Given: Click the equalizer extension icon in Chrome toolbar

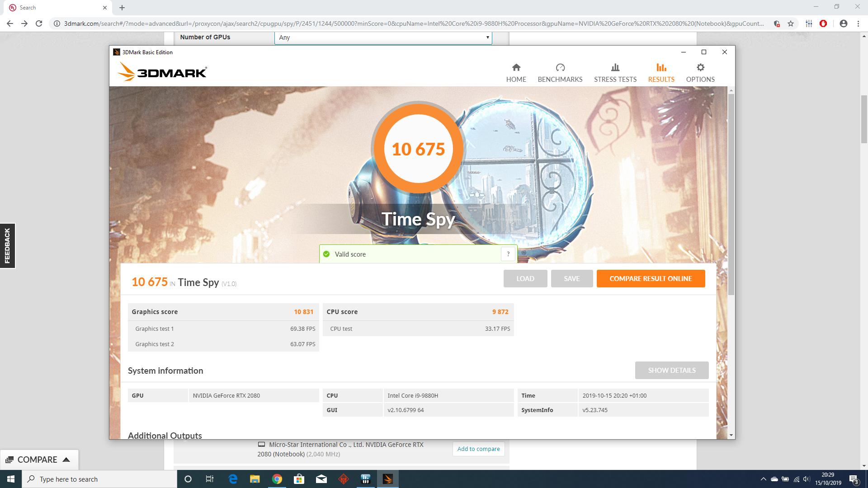Looking at the screenshot, I should [809, 23].
